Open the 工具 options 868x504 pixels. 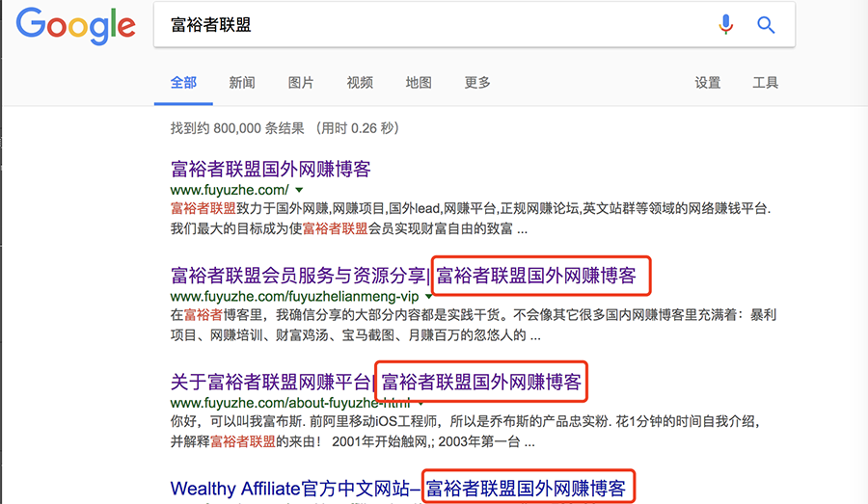click(765, 83)
